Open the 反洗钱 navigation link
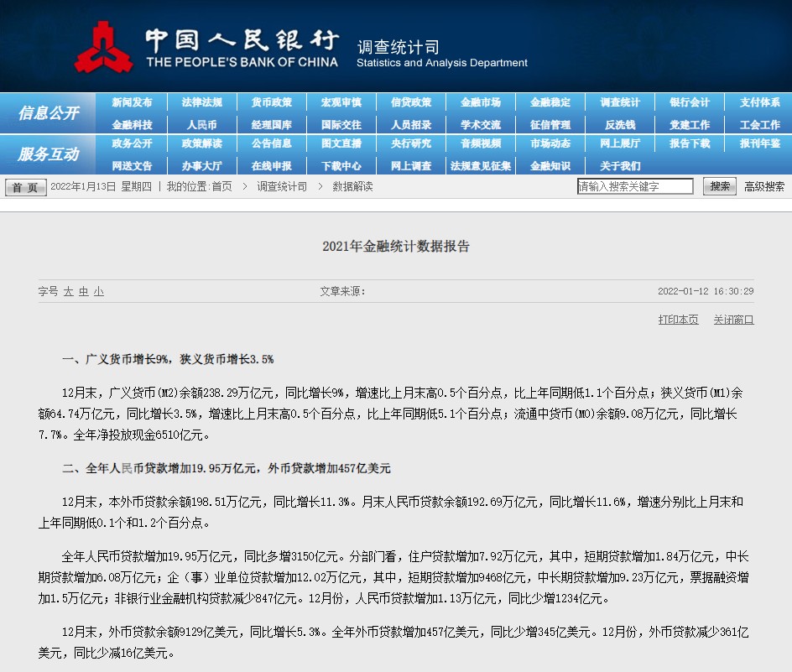This screenshot has width=792, height=672. [620, 124]
